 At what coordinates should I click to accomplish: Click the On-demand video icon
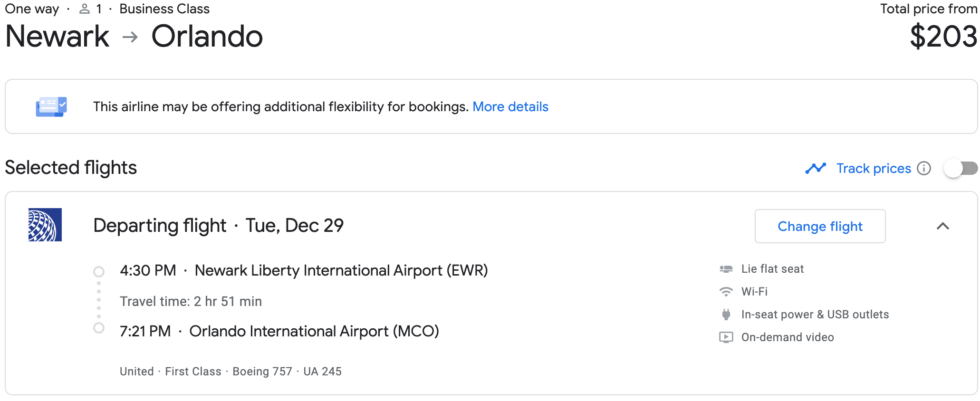(726, 337)
